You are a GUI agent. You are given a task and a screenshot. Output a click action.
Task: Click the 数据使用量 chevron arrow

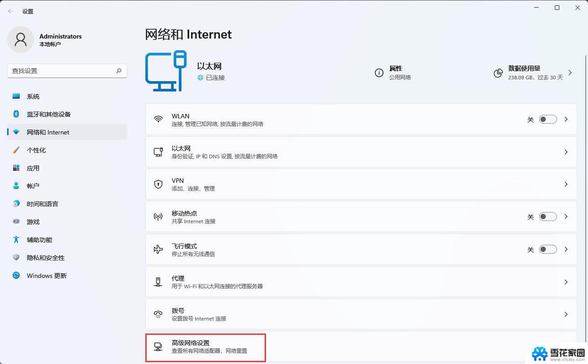[570, 73]
